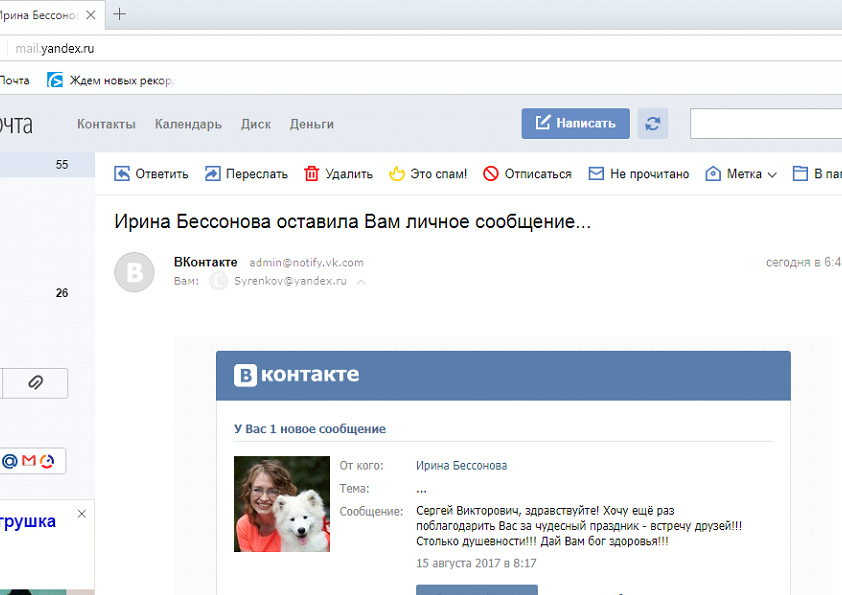Image resolution: width=842 pixels, height=595 pixels.
Task: Open the 'Ждем новых рекор' bookmark
Action: (x=111, y=81)
